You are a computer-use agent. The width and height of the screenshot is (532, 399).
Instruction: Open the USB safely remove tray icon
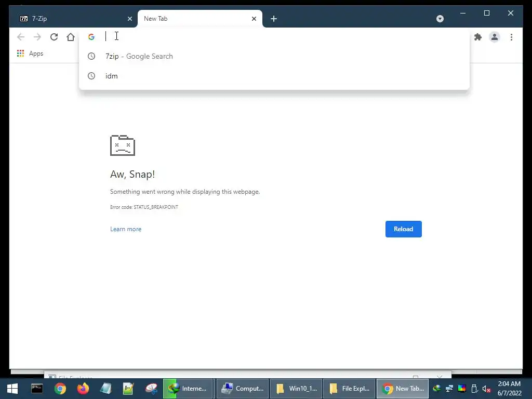click(x=474, y=389)
